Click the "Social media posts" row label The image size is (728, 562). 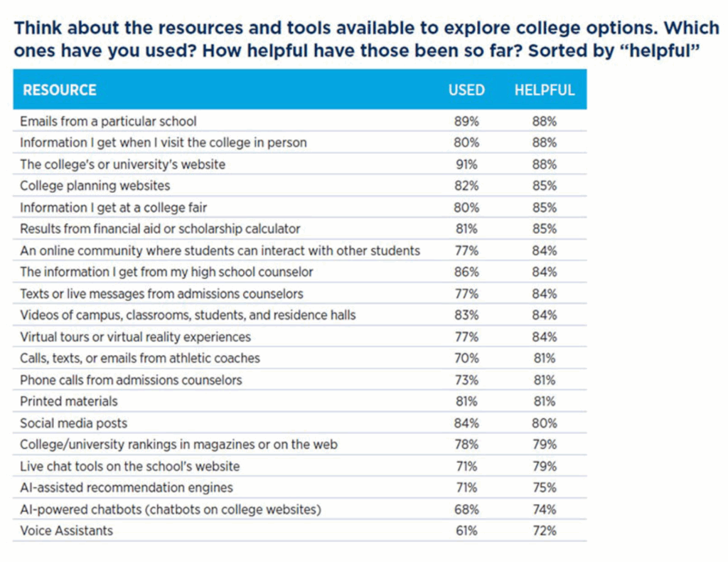pyautogui.click(x=74, y=423)
